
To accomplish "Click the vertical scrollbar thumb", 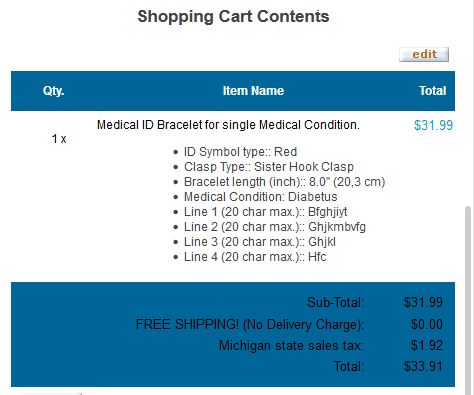I will coord(468,300).
